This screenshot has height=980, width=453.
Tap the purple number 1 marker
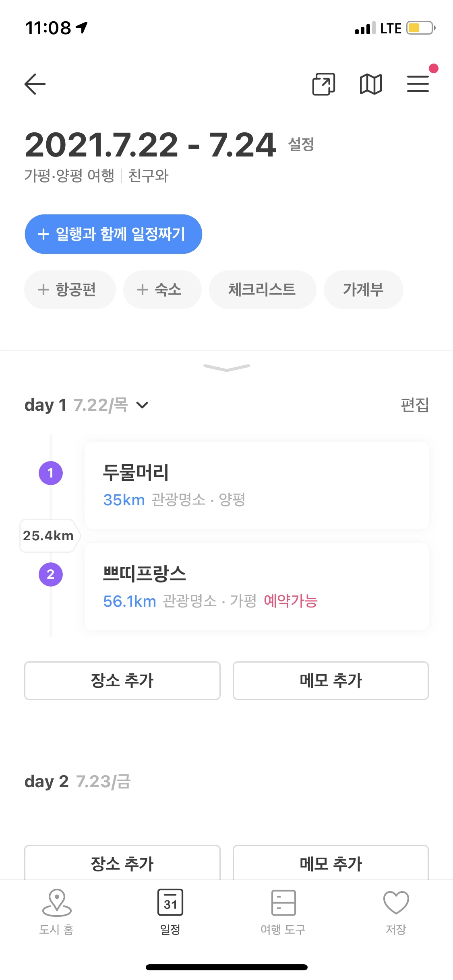coord(51,473)
